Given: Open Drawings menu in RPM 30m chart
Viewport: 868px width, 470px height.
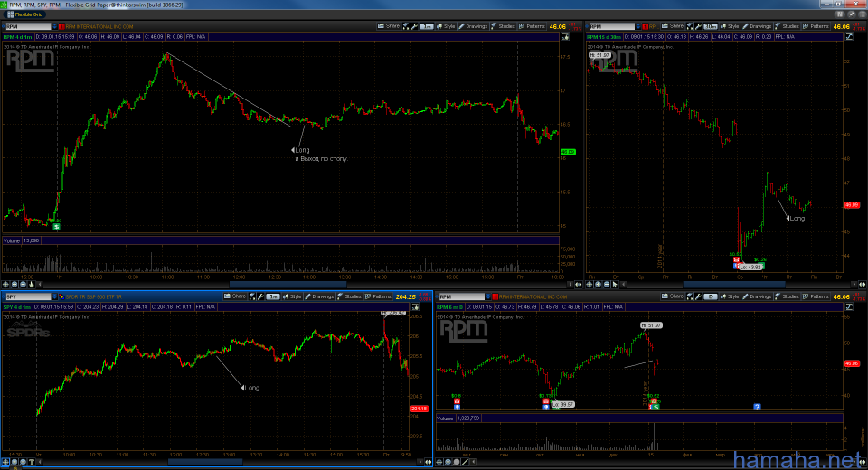Looking at the screenshot, I should [x=757, y=26].
